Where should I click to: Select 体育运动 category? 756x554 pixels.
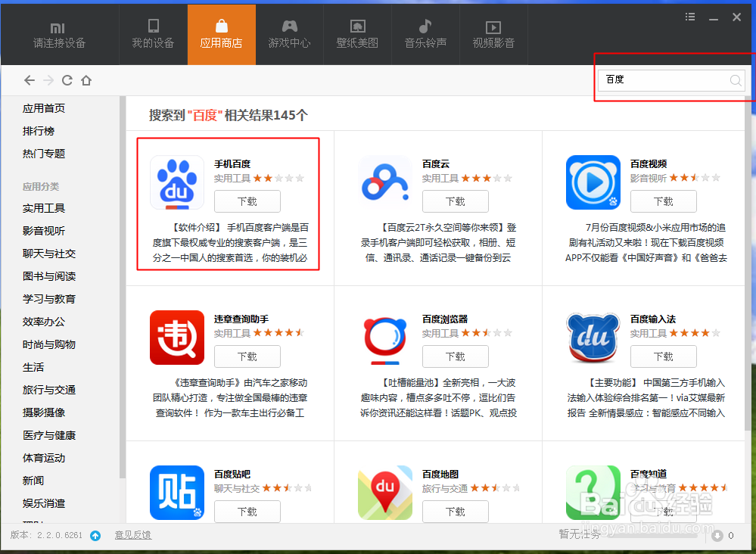pyautogui.click(x=44, y=458)
